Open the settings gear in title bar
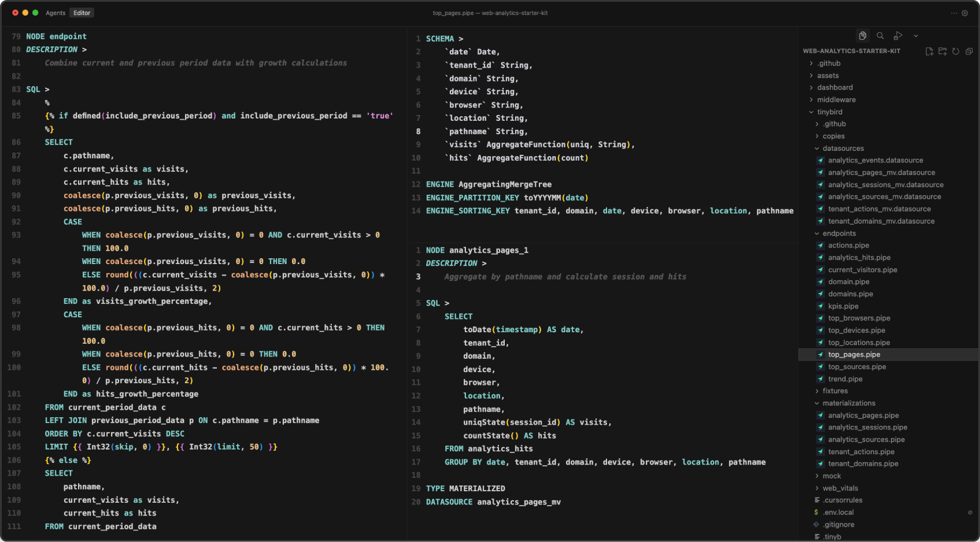980x542 pixels. (965, 13)
